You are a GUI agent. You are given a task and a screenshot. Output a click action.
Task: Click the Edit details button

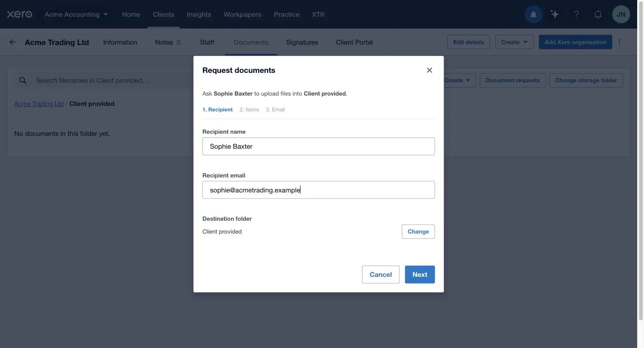tap(469, 42)
